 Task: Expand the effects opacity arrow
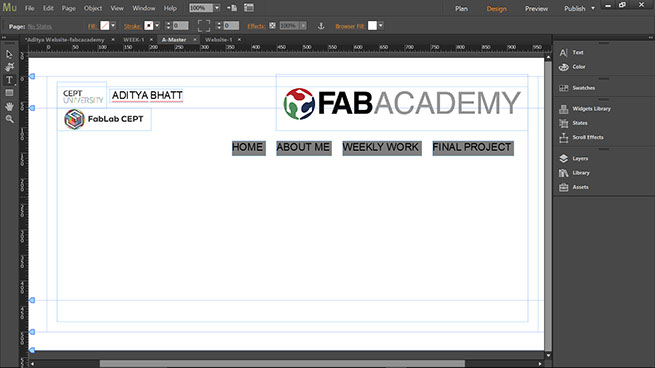tap(303, 26)
